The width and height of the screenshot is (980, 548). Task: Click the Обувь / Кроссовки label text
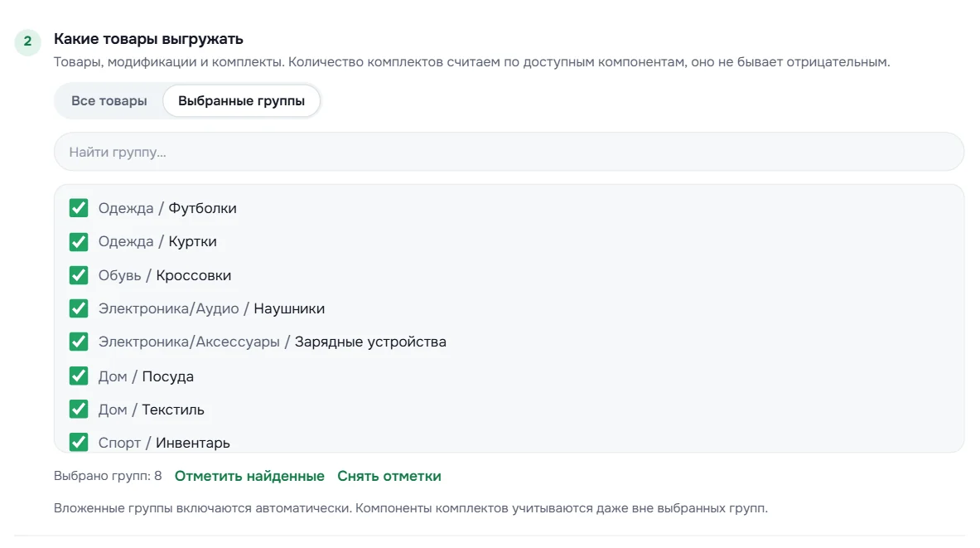[x=165, y=275]
